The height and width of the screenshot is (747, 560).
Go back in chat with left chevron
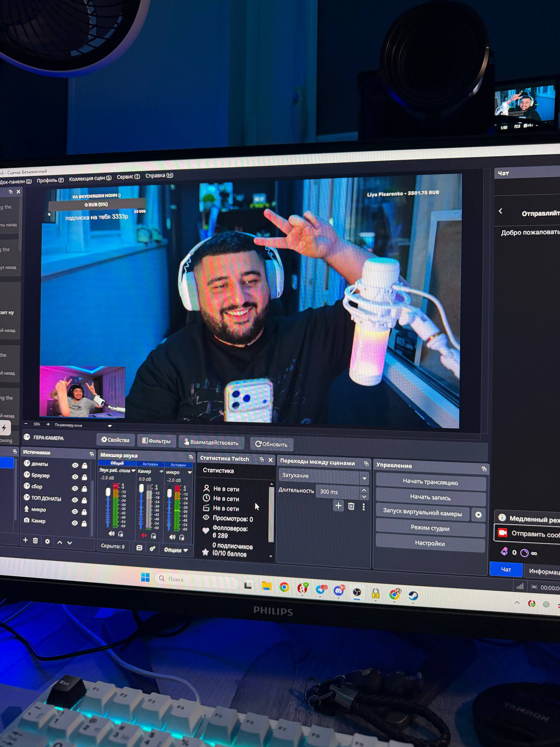(x=500, y=211)
